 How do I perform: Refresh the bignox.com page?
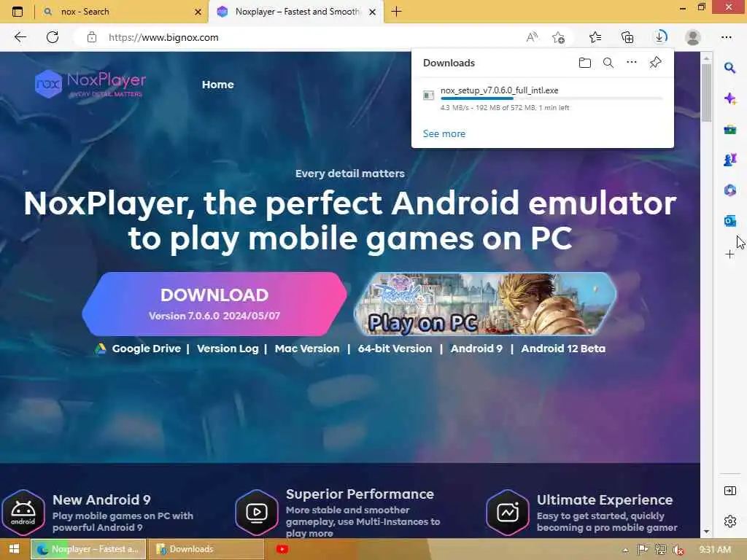tap(53, 37)
